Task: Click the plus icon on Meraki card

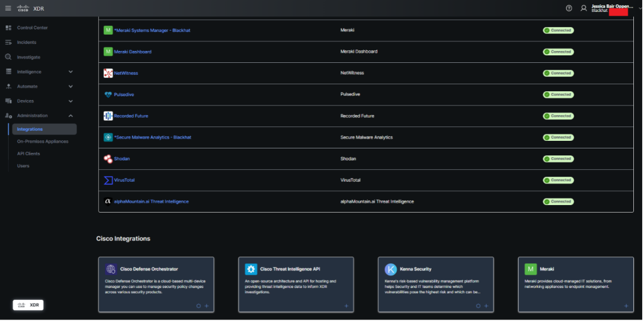Action: [626, 306]
